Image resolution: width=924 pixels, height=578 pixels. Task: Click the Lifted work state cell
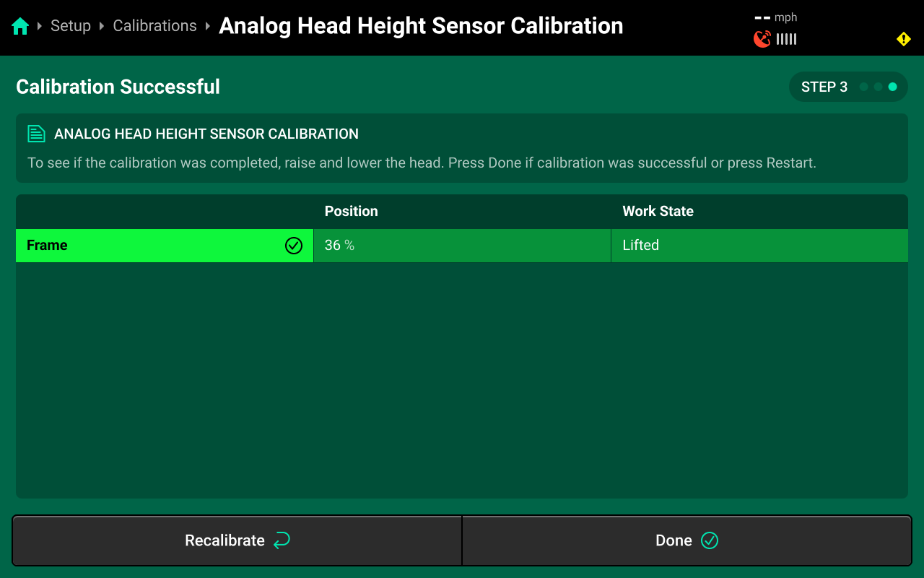coord(640,246)
